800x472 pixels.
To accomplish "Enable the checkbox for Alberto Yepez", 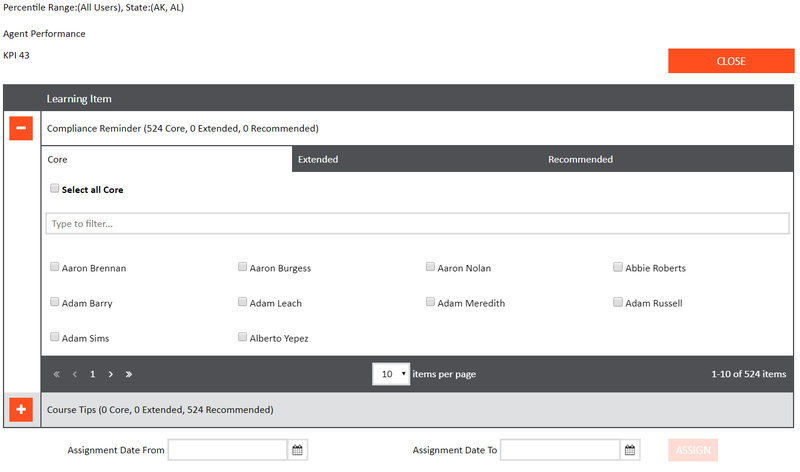I will point(242,337).
